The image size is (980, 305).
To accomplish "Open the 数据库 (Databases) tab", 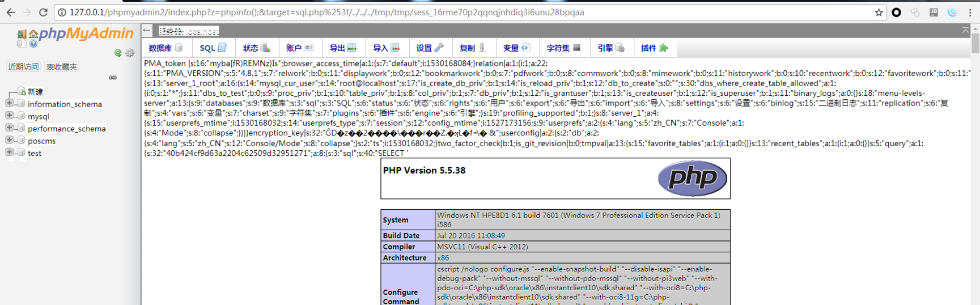I will point(166,48).
